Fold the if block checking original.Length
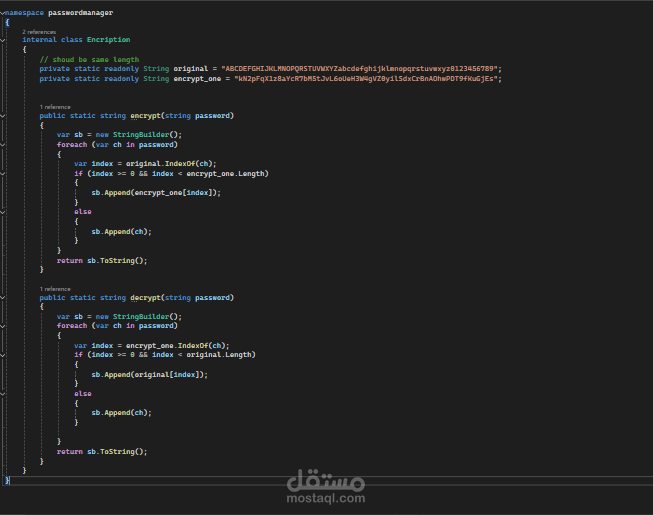653x515 pixels. point(2,355)
